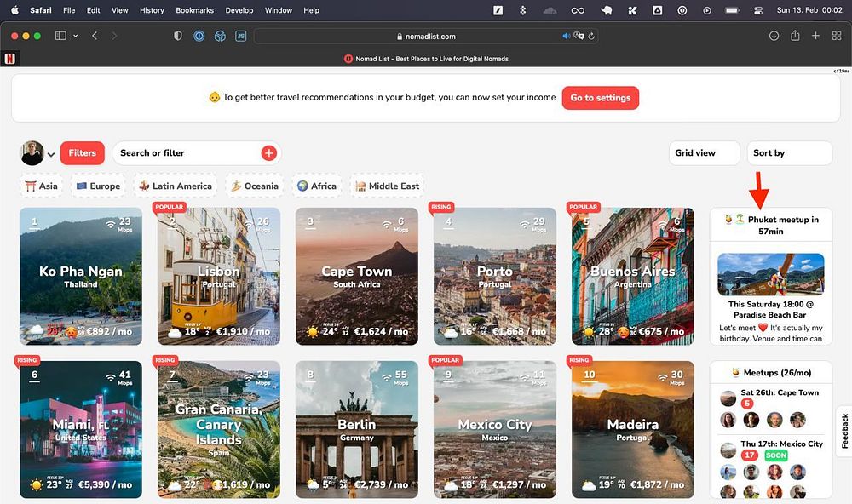Click the Safari sidebar toggle icon
Viewport: 852px width, 504px height.
pos(60,36)
